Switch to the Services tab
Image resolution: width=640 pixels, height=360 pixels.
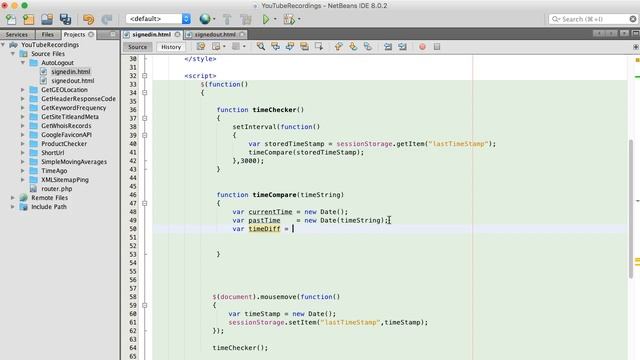pyautogui.click(x=17, y=35)
